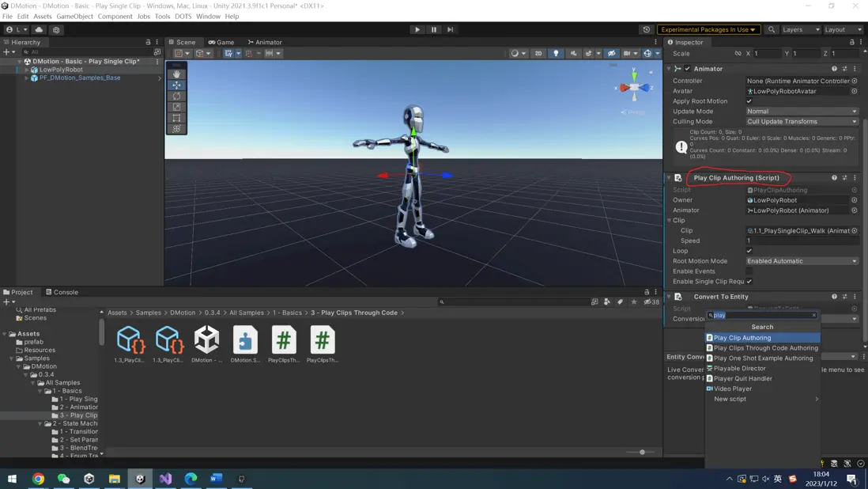This screenshot has height=489, width=868.
Task: Select the Rect transform tool
Action: click(x=176, y=118)
